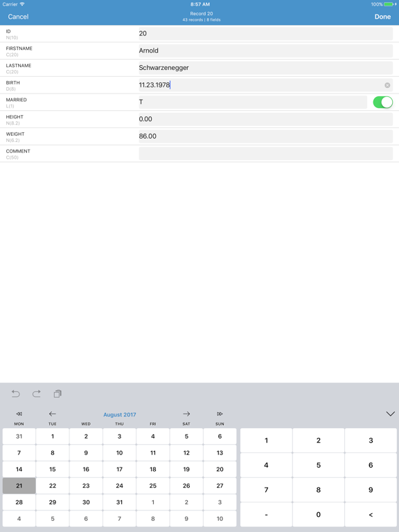Edit FIRSTNAME field containing Arnold
Screen dimensions: 399x532
[x=266, y=51]
